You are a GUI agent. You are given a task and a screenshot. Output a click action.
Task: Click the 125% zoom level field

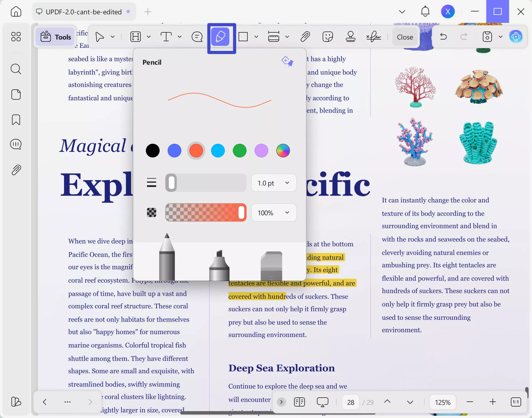click(443, 402)
